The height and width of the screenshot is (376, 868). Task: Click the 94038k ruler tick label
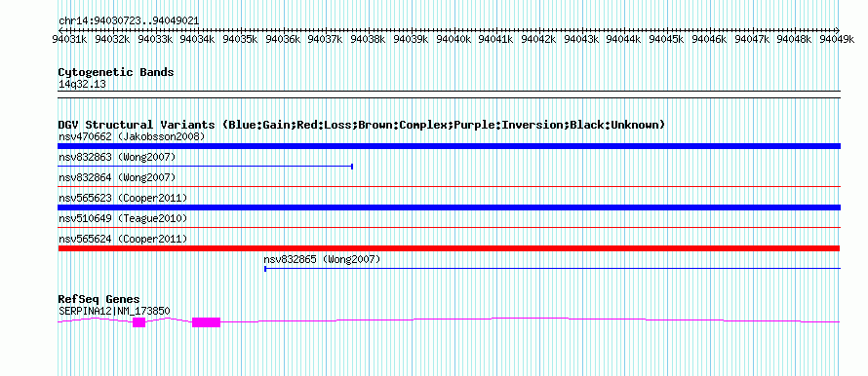click(368, 39)
